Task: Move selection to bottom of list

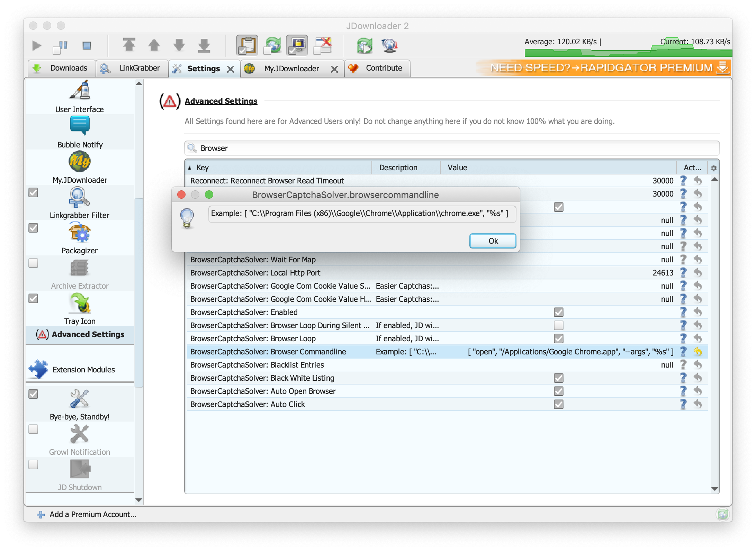Action: click(x=204, y=45)
